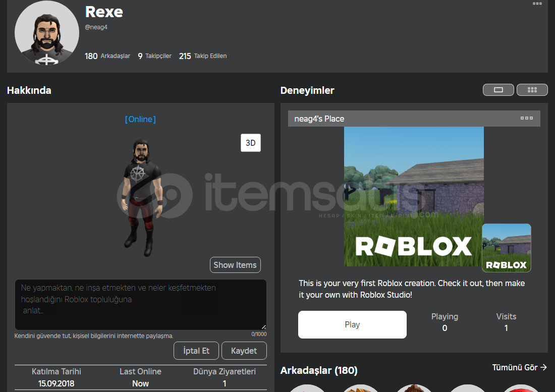Toggle the 3D avatar view
The image size is (555, 392).
251,143
